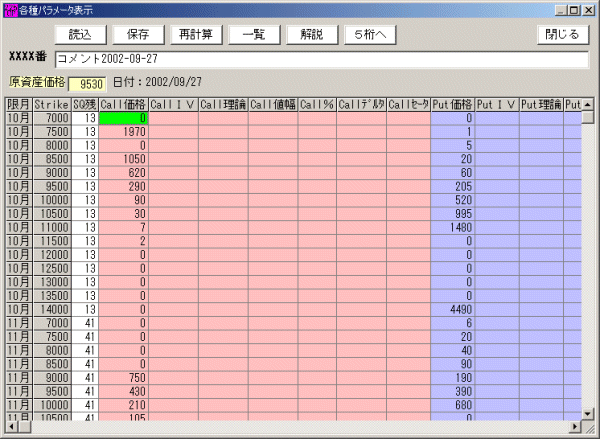Click the vertical scrollbar down arrow
Screen dimensions: 600x439
(x=587, y=414)
